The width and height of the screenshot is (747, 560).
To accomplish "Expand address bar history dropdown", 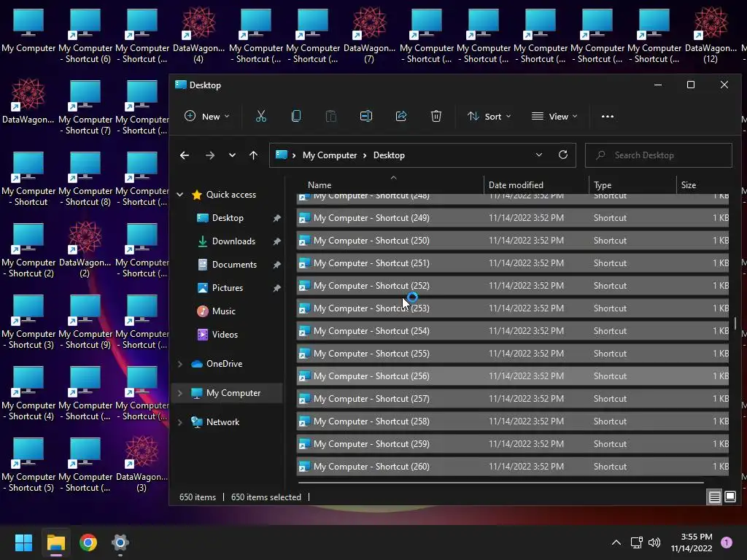I will click(x=539, y=155).
